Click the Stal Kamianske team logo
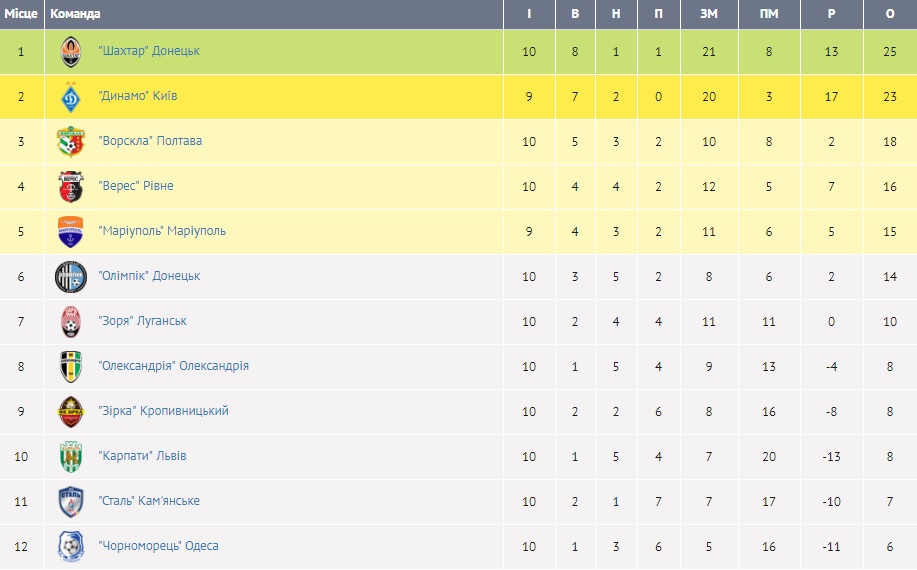917x570 pixels. (71, 501)
